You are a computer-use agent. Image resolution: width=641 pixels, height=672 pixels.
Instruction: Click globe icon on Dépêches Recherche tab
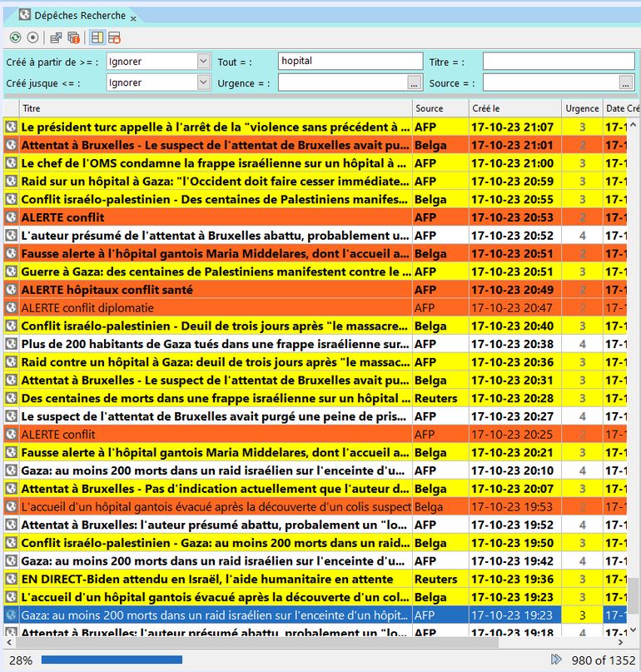(24, 15)
